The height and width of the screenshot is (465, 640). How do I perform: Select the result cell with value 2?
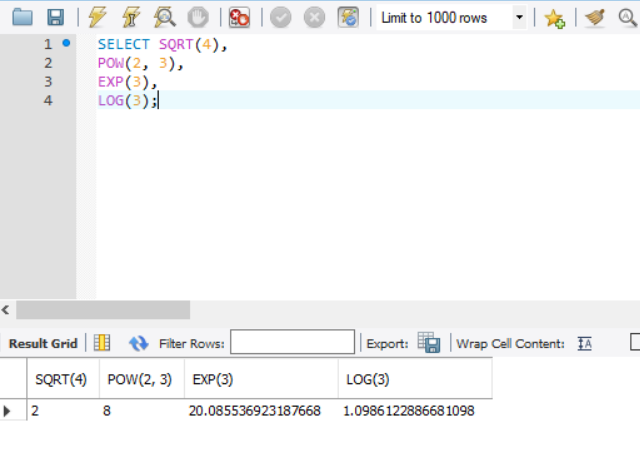(x=63, y=410)
